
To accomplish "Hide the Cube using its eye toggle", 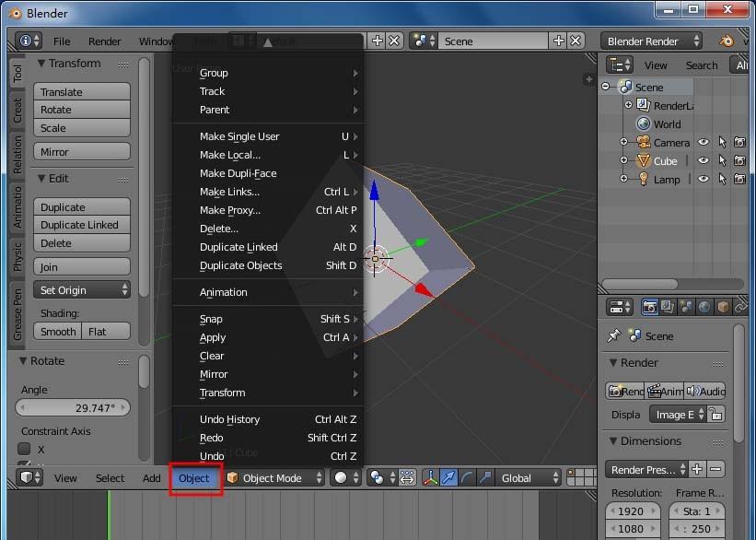I will pyautogui.click(x=703, y=160).
